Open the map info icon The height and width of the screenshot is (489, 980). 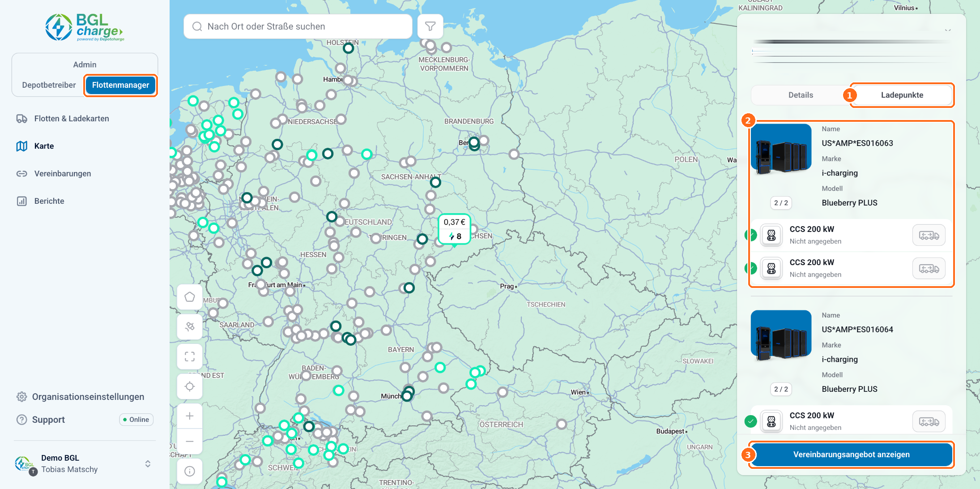(x=190, y=471)
